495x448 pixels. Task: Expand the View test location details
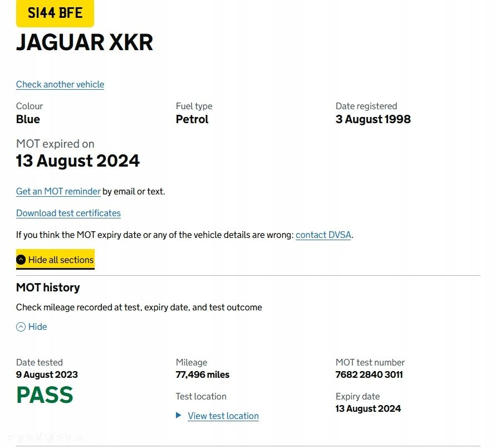[223, 416]
